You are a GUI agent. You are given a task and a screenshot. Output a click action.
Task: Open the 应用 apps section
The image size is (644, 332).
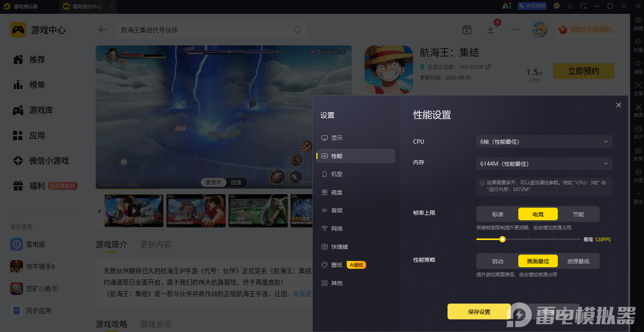point(29,135)
